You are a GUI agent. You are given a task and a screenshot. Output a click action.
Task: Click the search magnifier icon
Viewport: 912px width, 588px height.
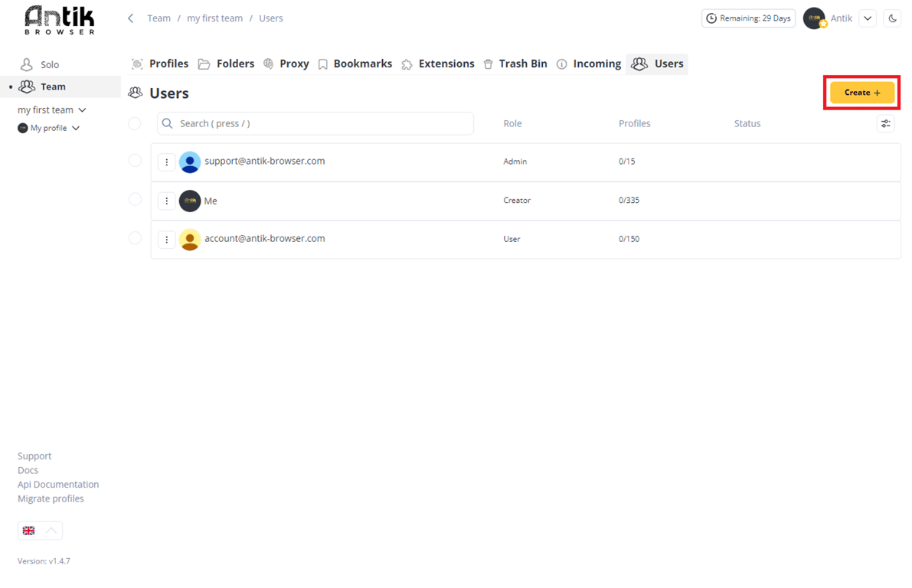168,123
